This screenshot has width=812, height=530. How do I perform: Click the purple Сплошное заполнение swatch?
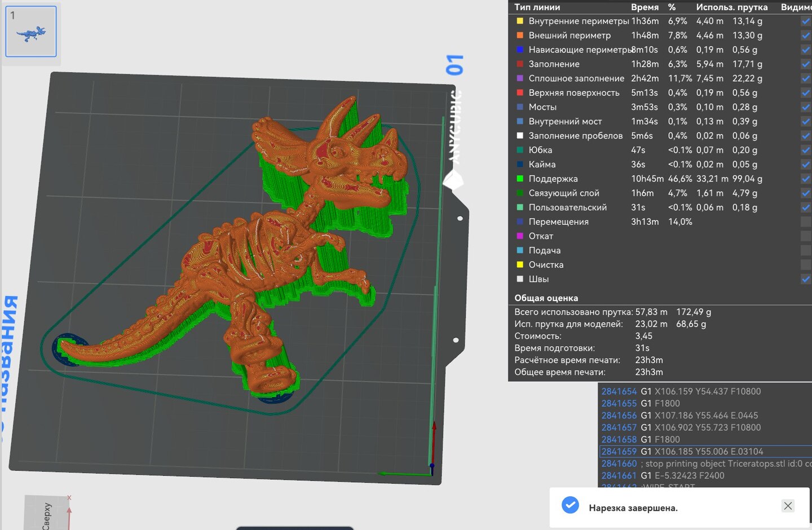pyautogui.click(x=520, y=78)
